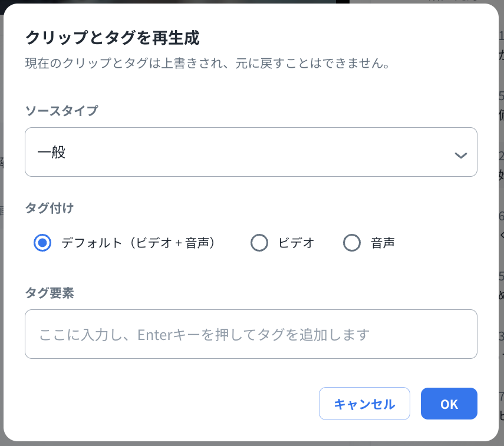The width and height of the screenshot is (504, 446).
Task: Select the デフォルト（ビデオ + 音声）radio button
Action: [x=42, y=243]
